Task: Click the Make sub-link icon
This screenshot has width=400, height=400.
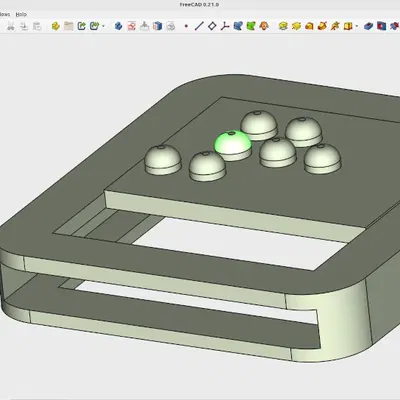Action: tap(95, 26)
